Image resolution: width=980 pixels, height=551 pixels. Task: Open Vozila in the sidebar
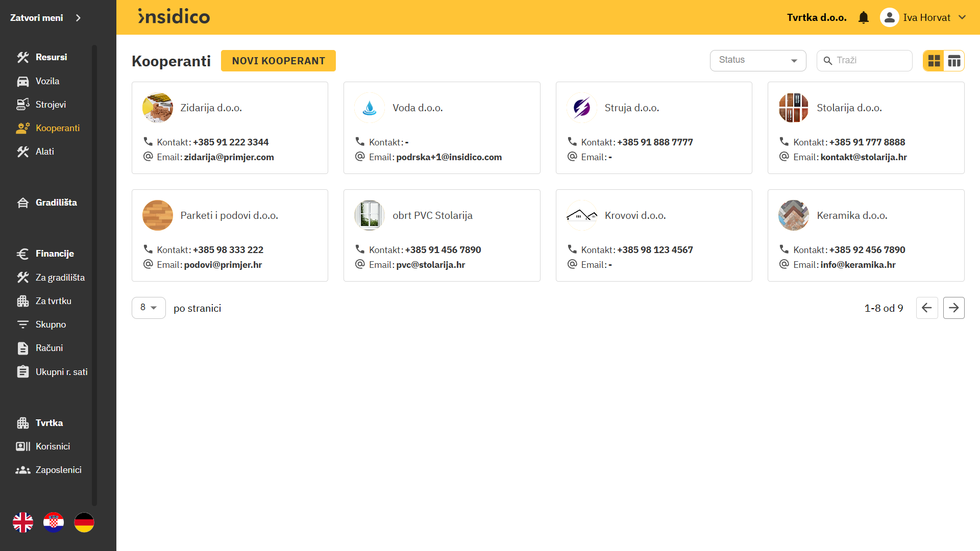point(47,81)
